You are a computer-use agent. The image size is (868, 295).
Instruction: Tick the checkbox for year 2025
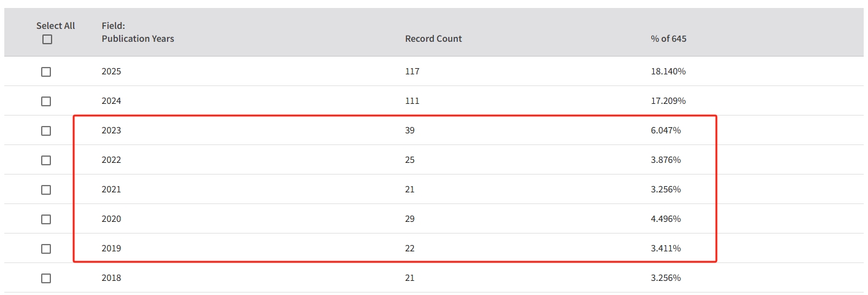point(46,72)
